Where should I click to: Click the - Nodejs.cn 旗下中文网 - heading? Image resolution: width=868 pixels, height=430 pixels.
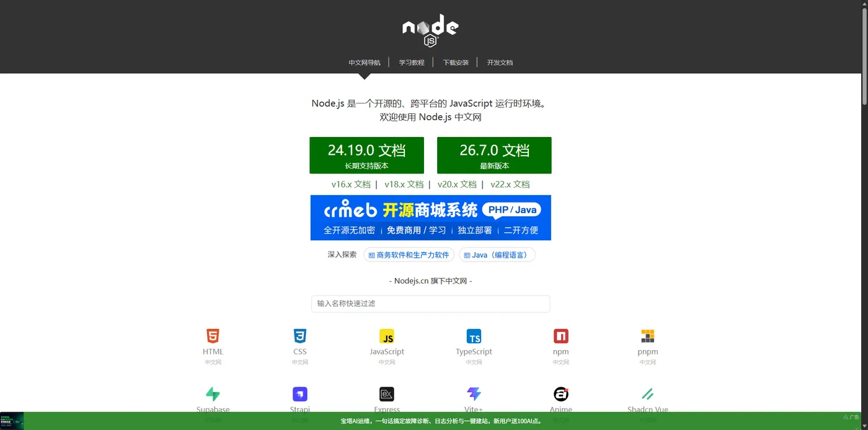(431, 281)
